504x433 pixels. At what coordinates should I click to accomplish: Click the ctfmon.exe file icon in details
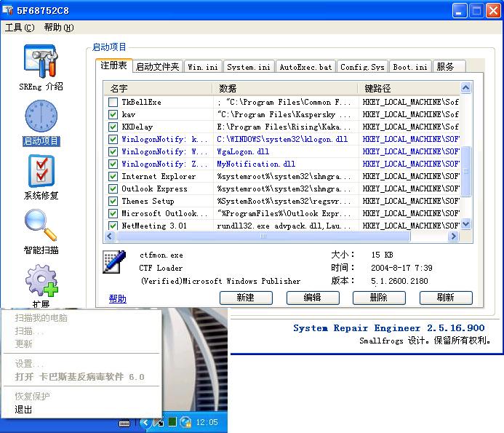click(x=114, y=261)
